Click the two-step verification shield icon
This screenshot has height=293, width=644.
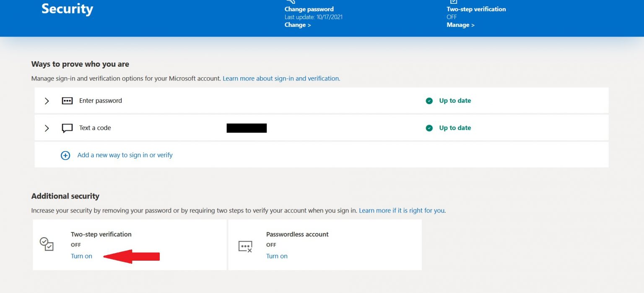[x=46, y=244]
